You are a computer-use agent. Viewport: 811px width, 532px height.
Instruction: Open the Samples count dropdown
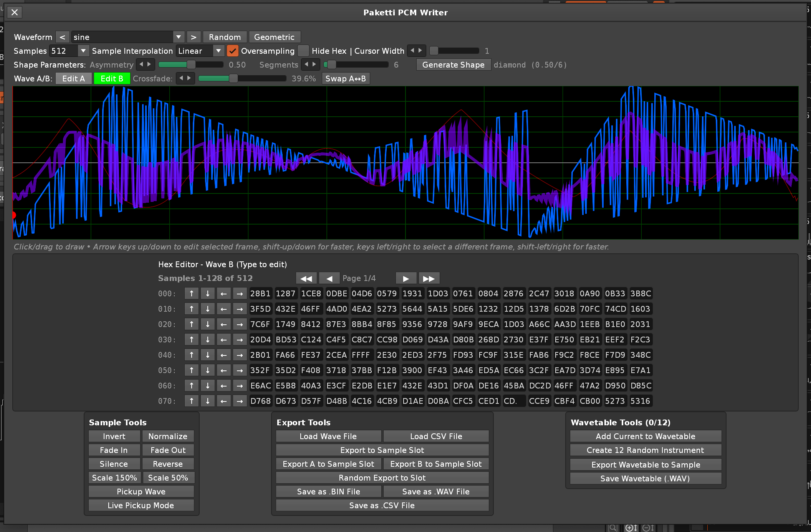pos(83,51)
